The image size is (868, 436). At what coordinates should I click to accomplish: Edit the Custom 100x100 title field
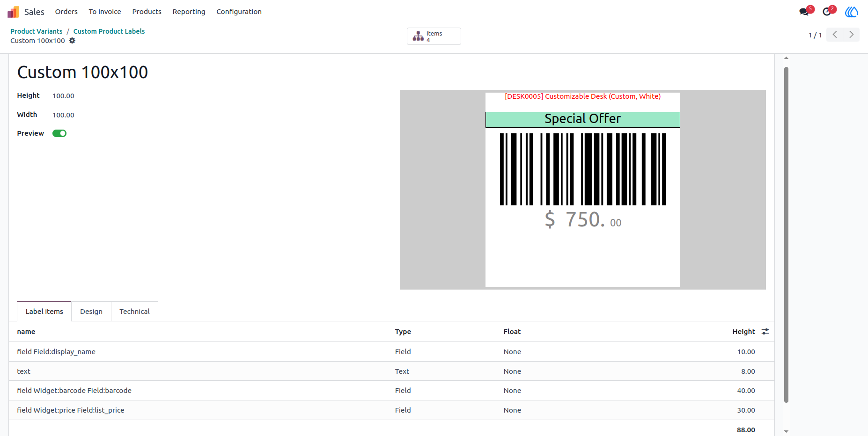click(82, 72)
